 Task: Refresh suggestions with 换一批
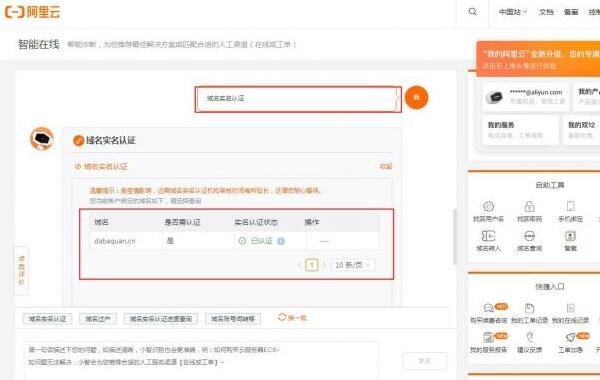(292, 318)
